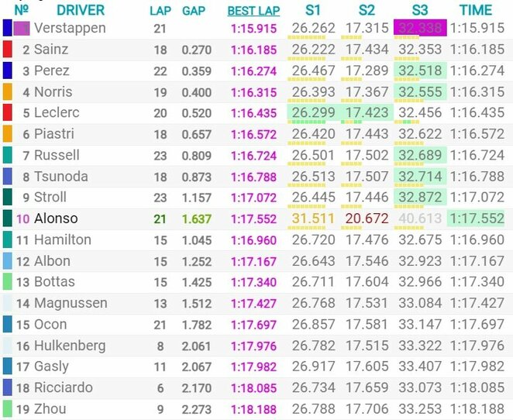513x420 pixels.
Task: Select the TIME column header
Action: click(x=476, y=10)
